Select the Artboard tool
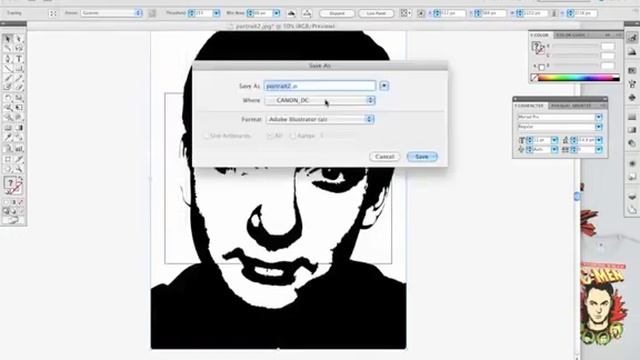This screenshot has width=640, height=360. point(8,159)
